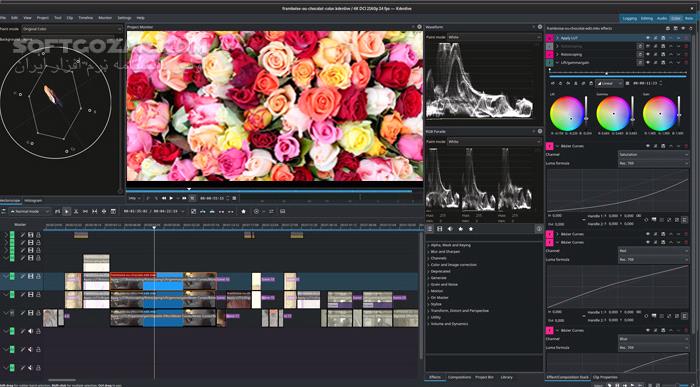Click first icon in effect stack panel header
Viewport: 700px width, 387px height.
(x=668, y=28)
